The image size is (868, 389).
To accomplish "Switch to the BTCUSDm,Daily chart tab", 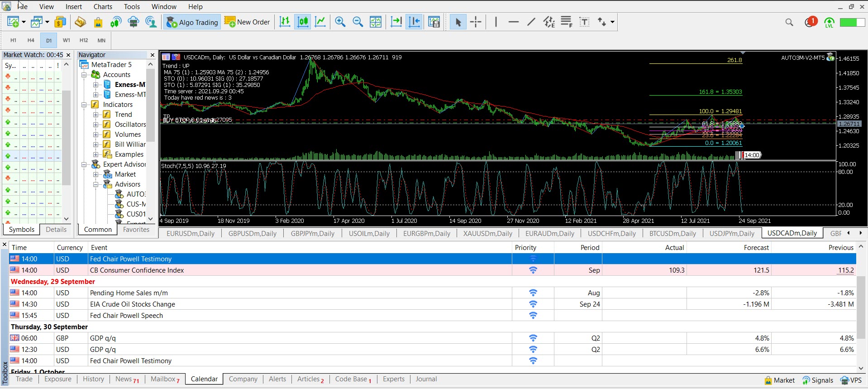I will 672,234.
